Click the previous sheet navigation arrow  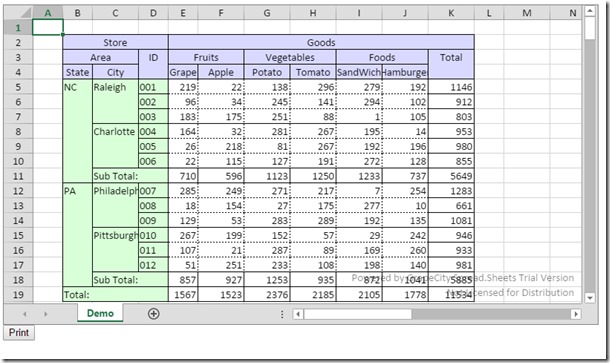click(x=25, y=314)
